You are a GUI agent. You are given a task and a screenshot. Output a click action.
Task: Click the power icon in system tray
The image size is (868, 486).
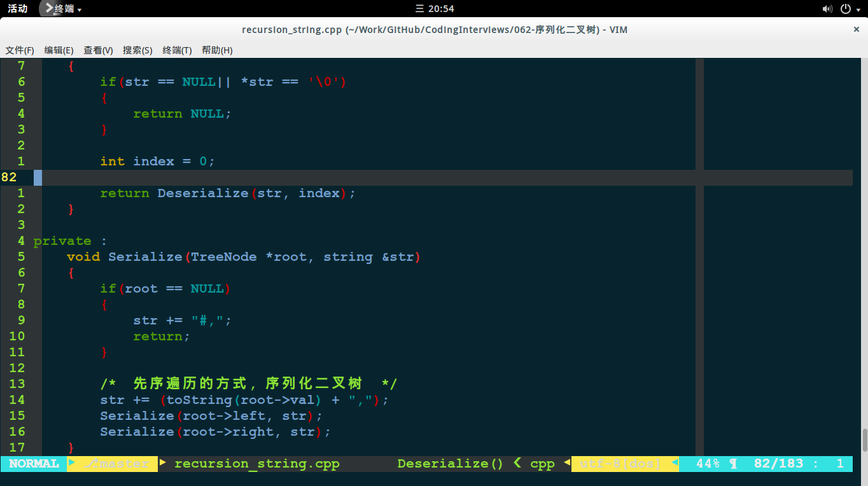tap(846, 9)
